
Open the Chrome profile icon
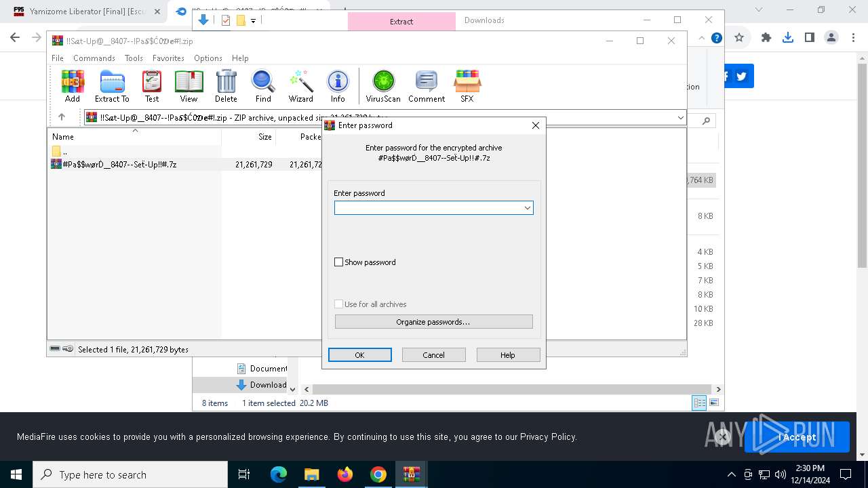[831, 38]
